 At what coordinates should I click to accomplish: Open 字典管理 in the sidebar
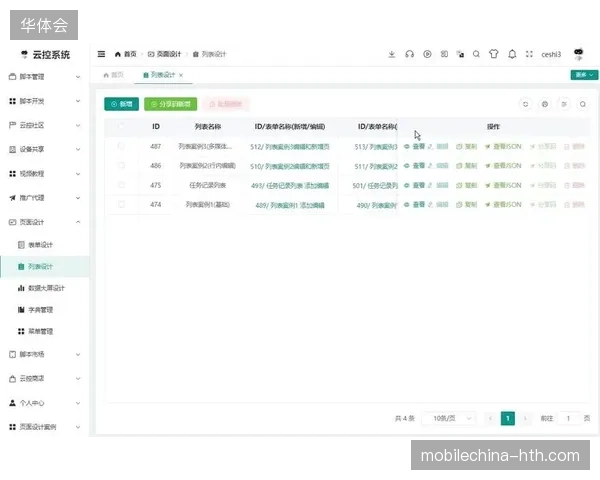click(x=45, y=310)
